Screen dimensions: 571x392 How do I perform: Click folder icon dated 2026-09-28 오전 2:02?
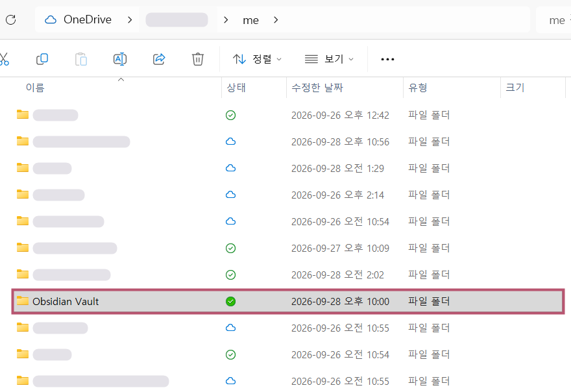23,275
